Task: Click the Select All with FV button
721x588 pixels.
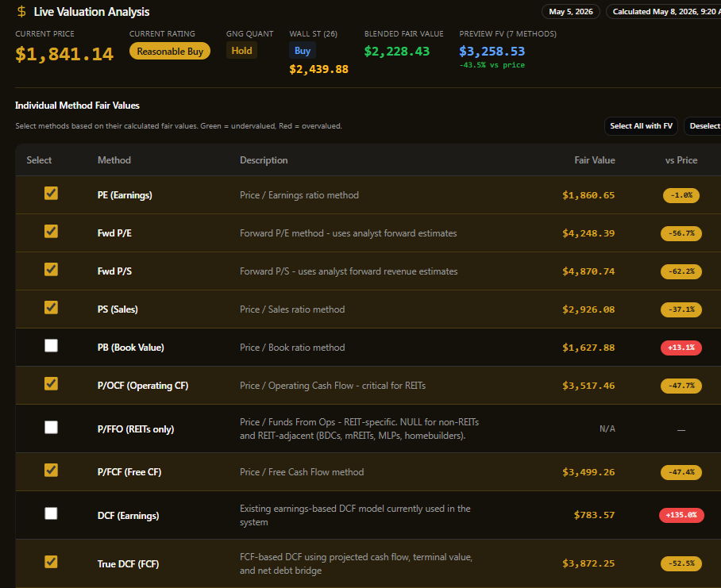Action: tap(641, 126)
